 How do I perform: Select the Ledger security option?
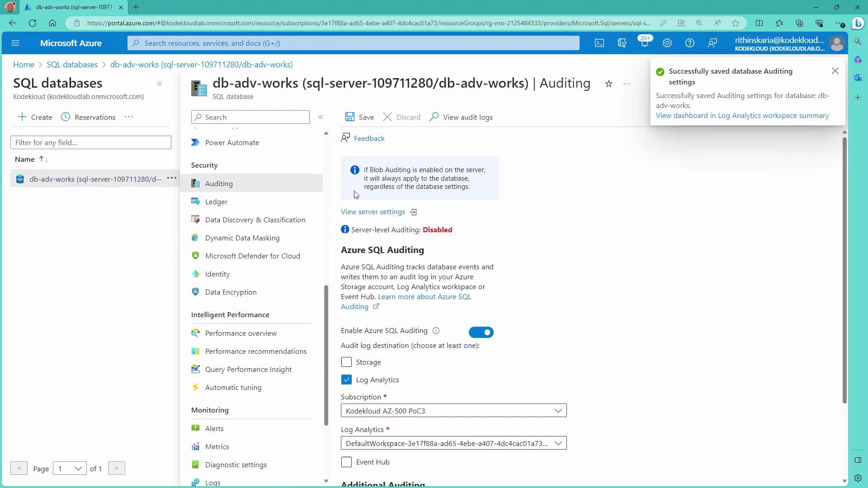pyautogui.click(x=216, y=201)
